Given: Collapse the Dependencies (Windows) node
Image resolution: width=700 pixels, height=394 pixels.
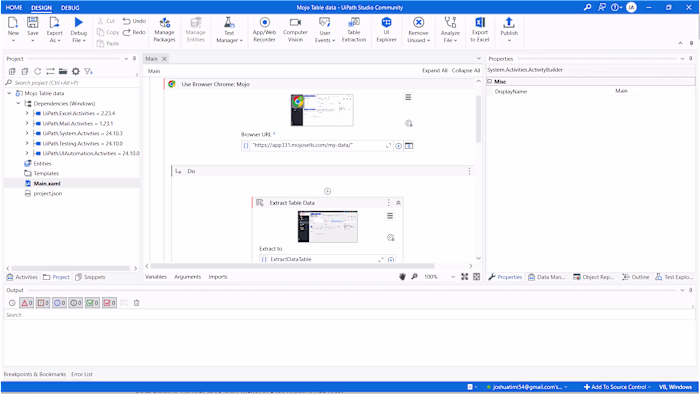Looking at the screenshot, I should click(18, 103).
